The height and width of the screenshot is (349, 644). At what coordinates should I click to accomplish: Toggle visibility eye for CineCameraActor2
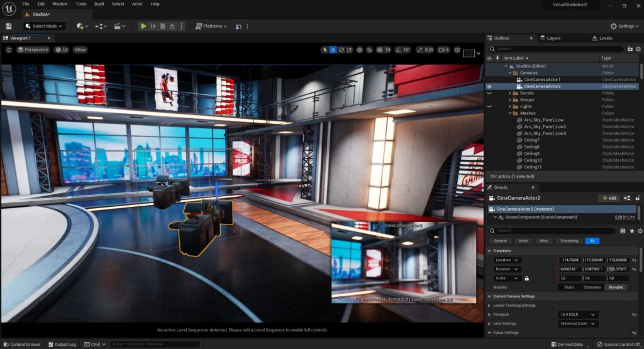489,87
